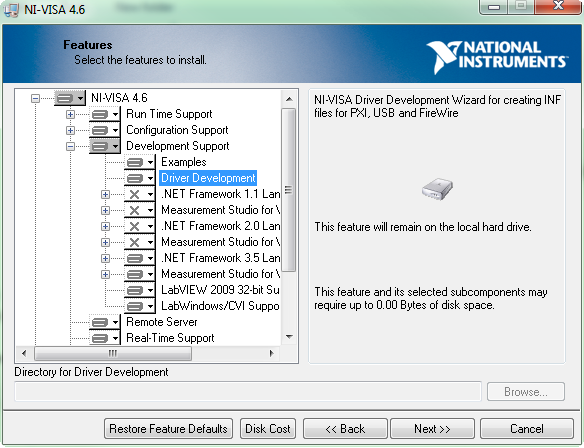Click the NI-VISA installer title bar icon
The image size is (584, 448).
[x=11, y=9]
